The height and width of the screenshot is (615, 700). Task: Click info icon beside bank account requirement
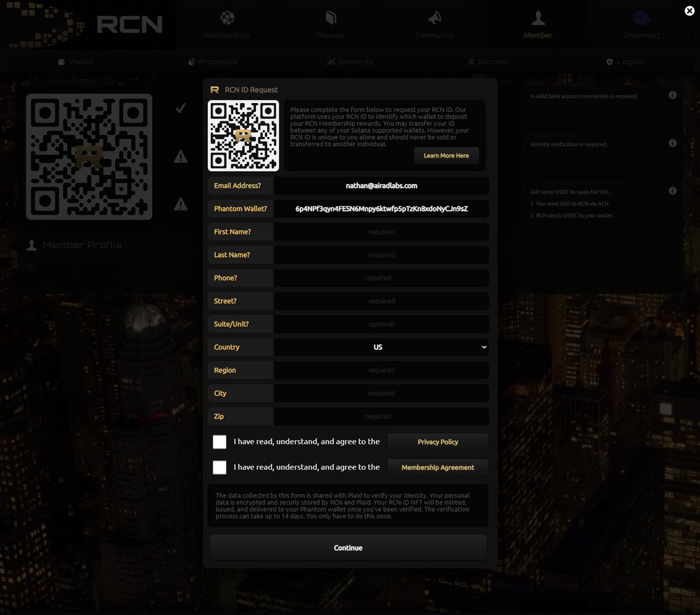[x=673, y=95]
